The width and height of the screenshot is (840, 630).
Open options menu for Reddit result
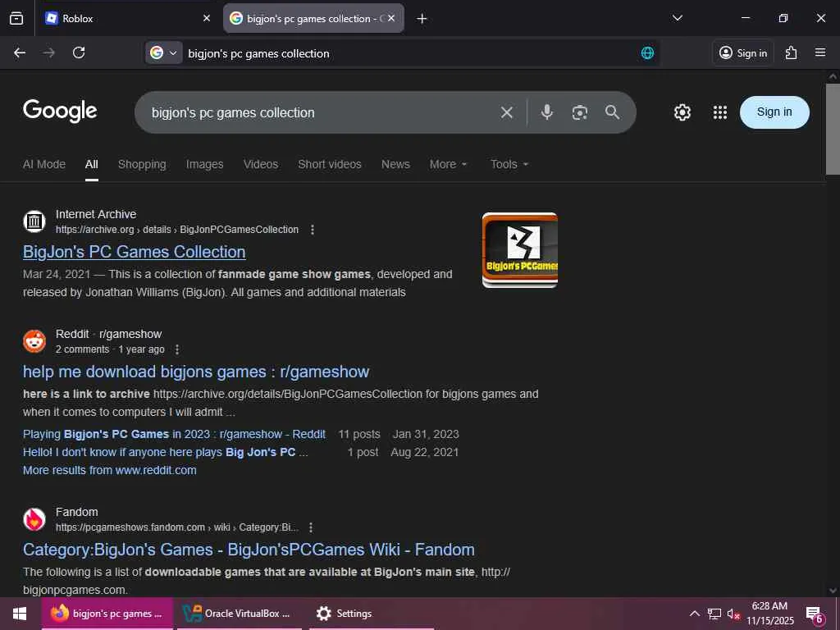(177, 349)
